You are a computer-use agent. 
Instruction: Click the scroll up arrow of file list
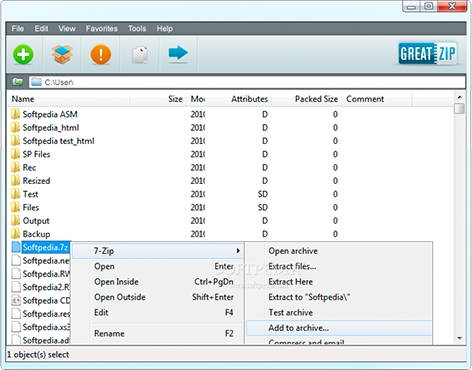460,97
